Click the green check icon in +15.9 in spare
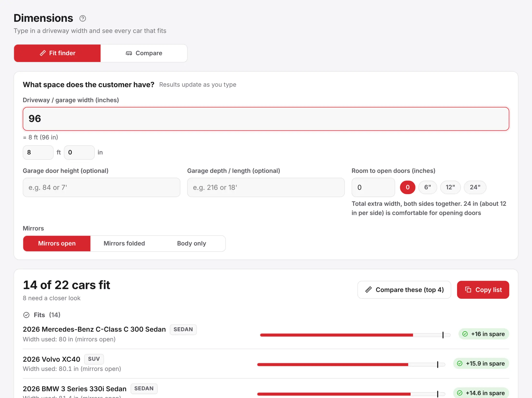Screen dimensions: 532x398 point(460,364)
